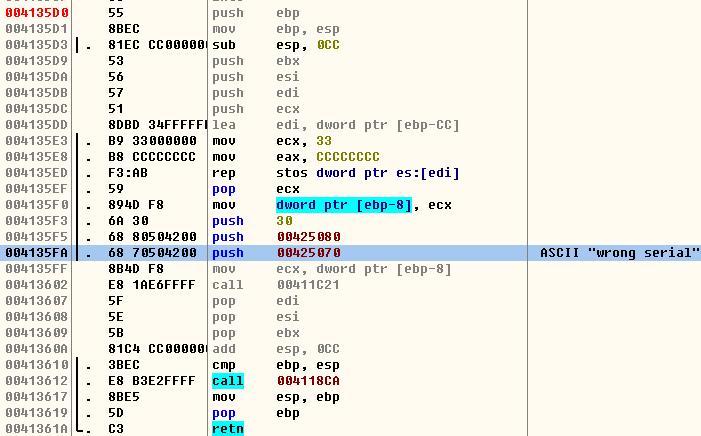Viewport: 701px width, 436px height.
Task: Click hex bytes E8 1AE6FFFF
Action: pos(152,285)
